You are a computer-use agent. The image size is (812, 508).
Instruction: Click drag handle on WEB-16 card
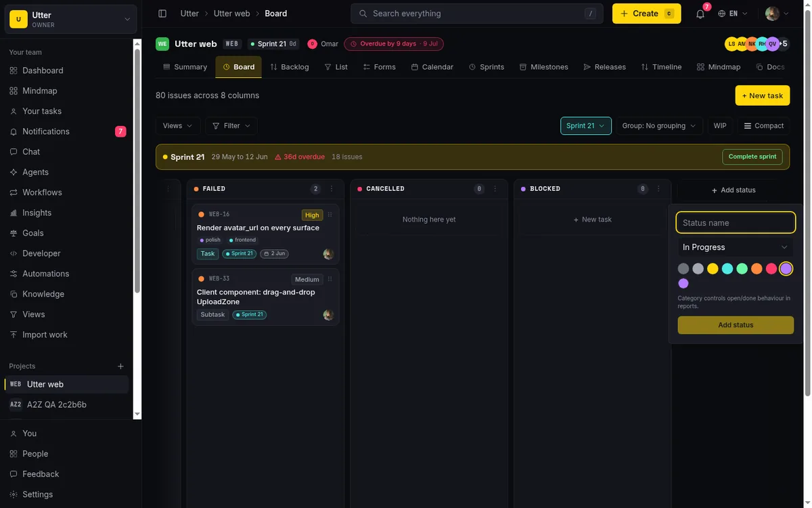[x=330, y=215]
